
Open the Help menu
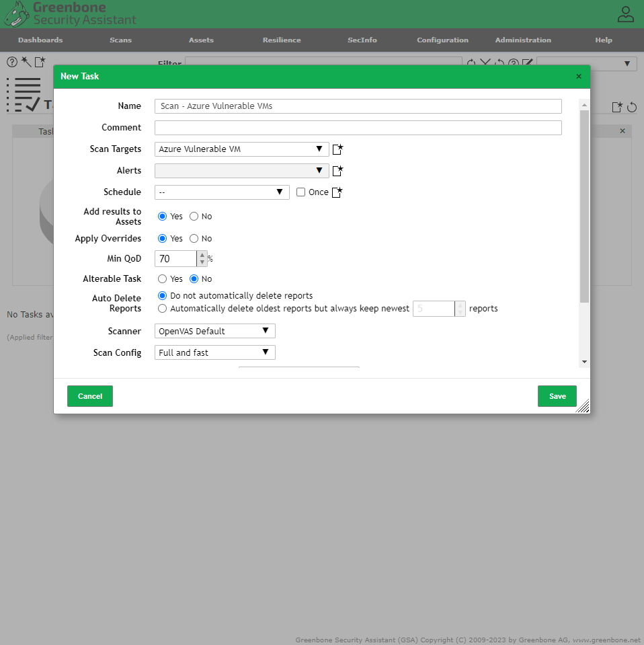(x=603, y=40)
